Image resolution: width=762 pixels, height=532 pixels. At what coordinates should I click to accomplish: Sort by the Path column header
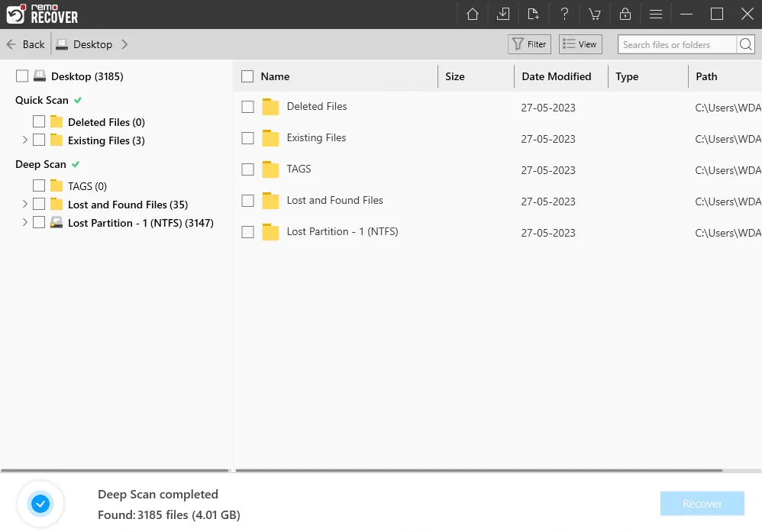pos(706,76)
